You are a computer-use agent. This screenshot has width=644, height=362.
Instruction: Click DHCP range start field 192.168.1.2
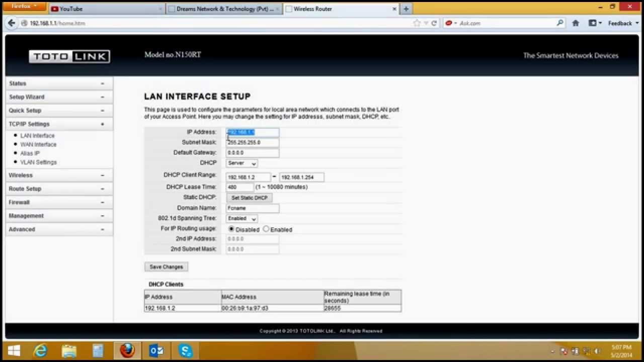pyautogui.click(x=248, y=177)
